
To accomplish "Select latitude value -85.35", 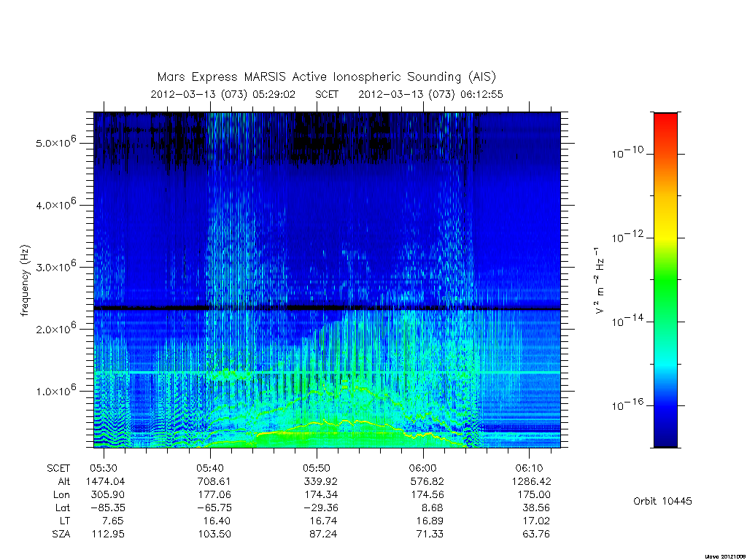I will pos(107,507).
